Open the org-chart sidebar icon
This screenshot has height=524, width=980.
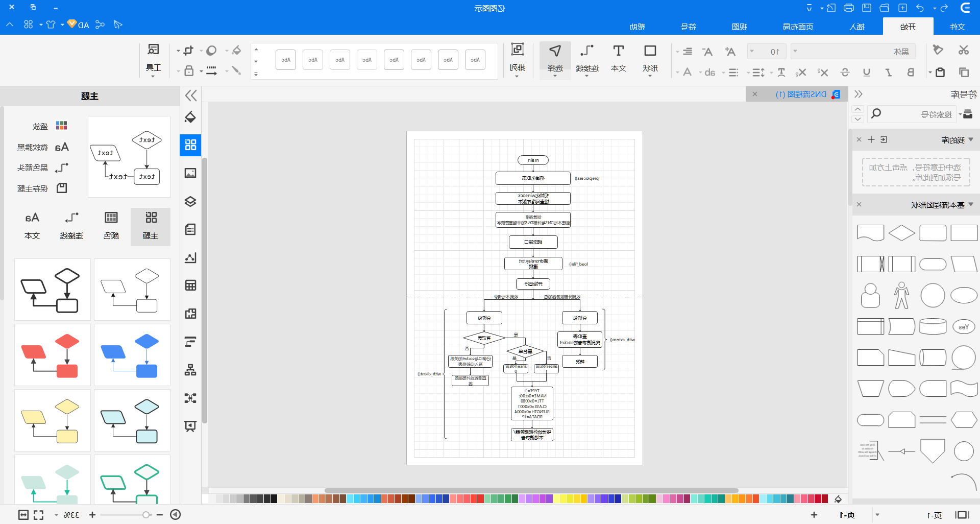[x=190, y=370]
